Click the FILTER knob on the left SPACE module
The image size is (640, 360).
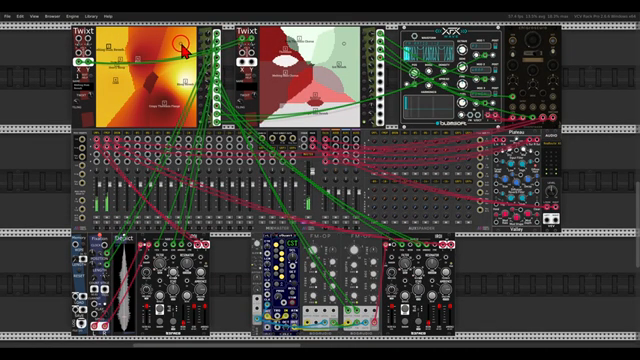(x=159, y=264)
